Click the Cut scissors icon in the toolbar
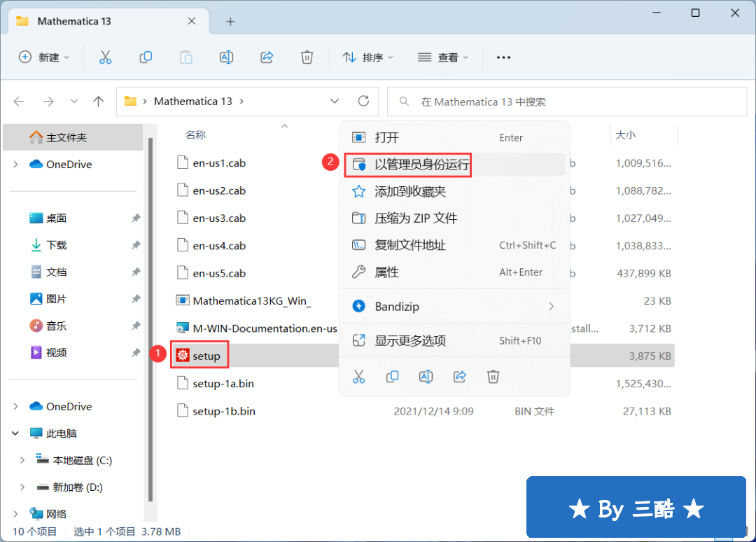756x542 pixels. click(105, 57)
